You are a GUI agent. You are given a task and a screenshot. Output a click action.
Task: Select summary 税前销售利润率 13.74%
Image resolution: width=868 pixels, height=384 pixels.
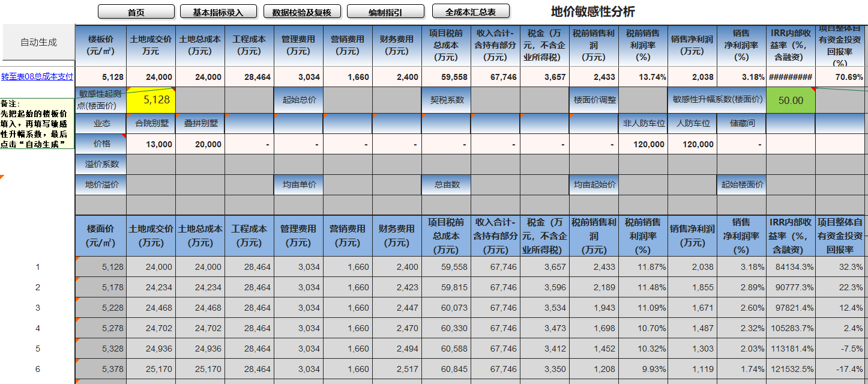coord(643,77)
